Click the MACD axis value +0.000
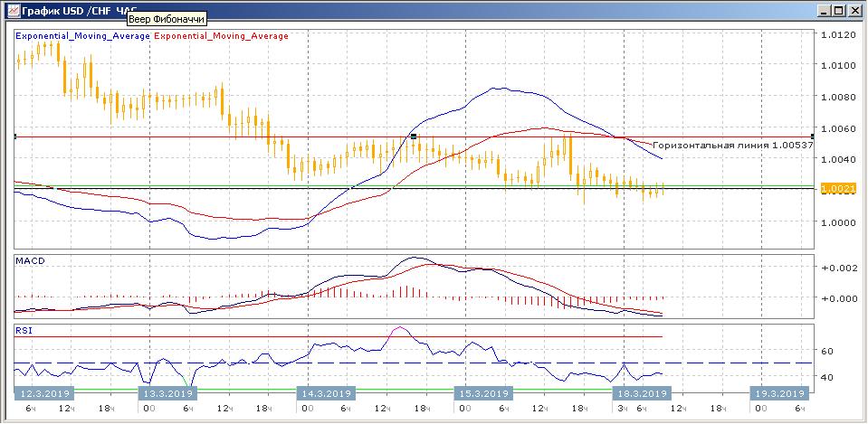The height and width of the screenshot is (424, 868). point(839,298)
